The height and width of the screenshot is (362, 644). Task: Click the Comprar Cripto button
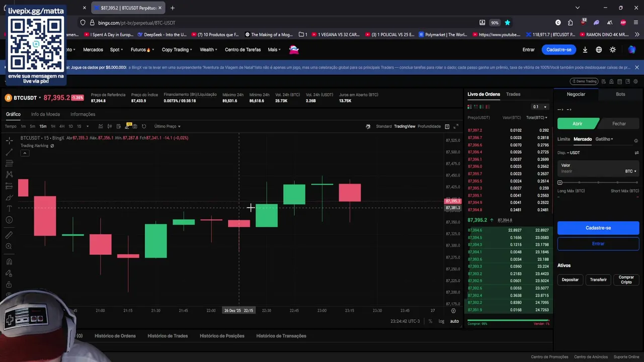(x=626, y=280)
